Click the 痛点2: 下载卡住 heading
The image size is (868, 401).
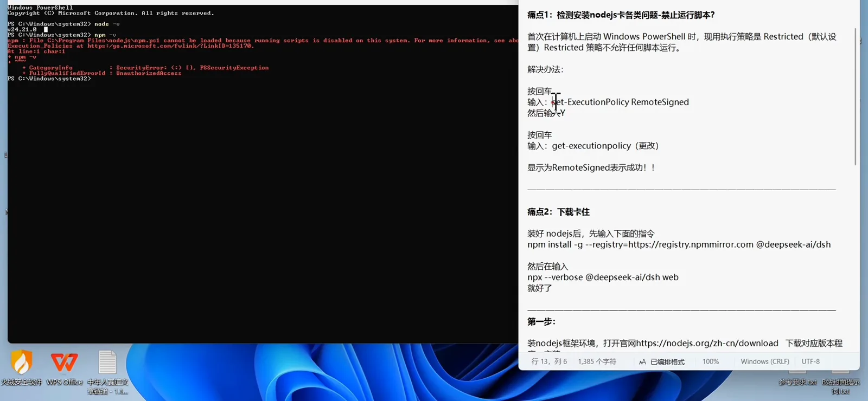pyautogui.click(x=558, y=212)
